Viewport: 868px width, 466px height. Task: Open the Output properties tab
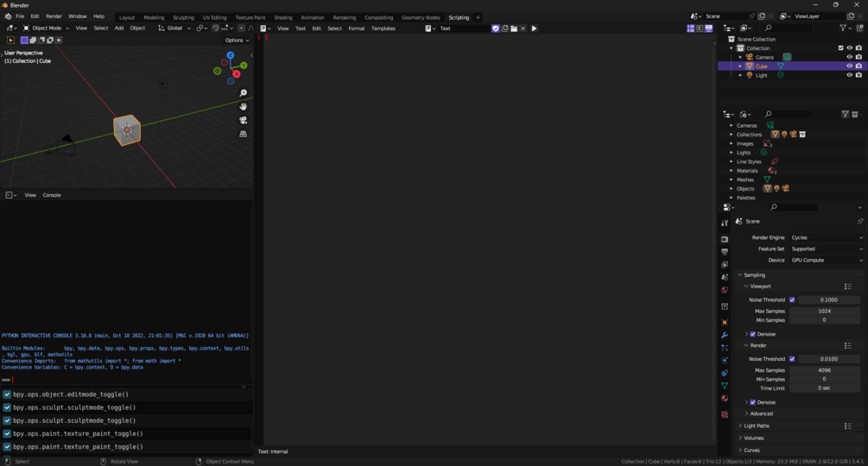click(x=725, y=252)
